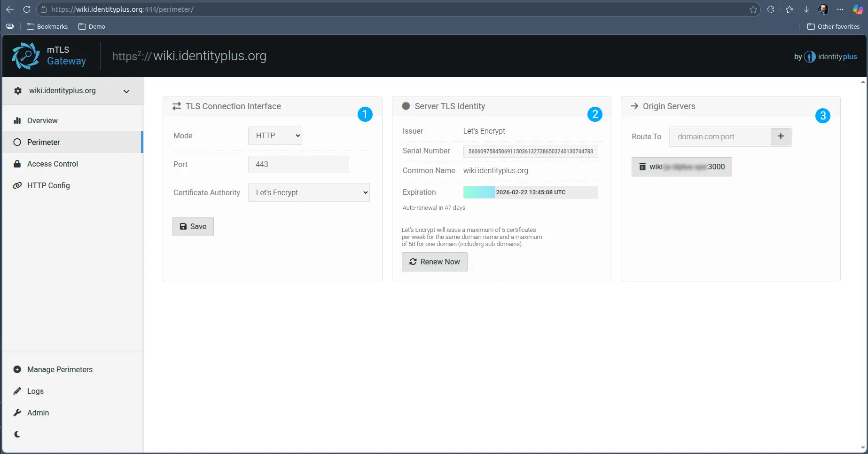Click the Logs pencil icon
Viewport: 868px width, 454px height.
point(17,391)
